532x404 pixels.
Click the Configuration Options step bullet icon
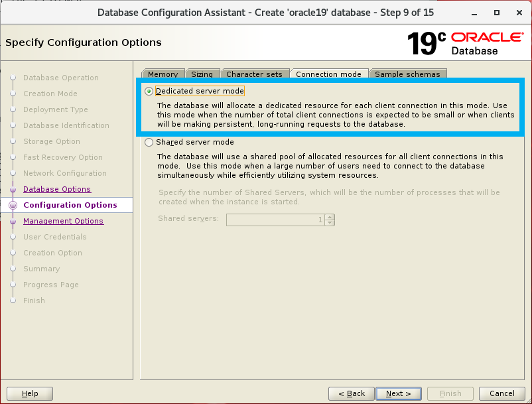point(13,205)
